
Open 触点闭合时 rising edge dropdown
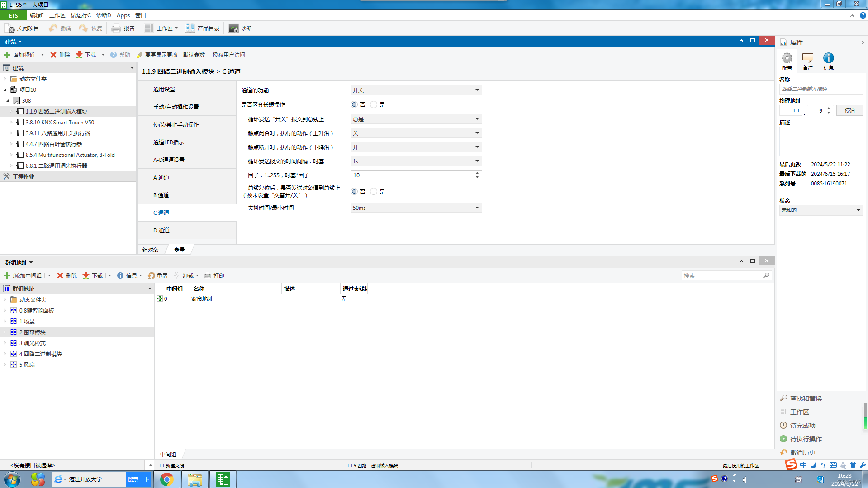coord(416,133)
